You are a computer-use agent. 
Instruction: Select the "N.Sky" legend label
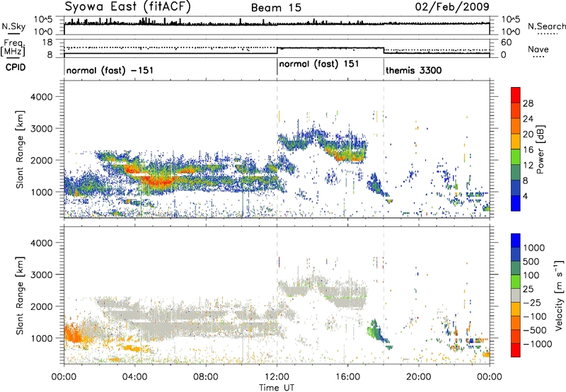click(13, 27)
